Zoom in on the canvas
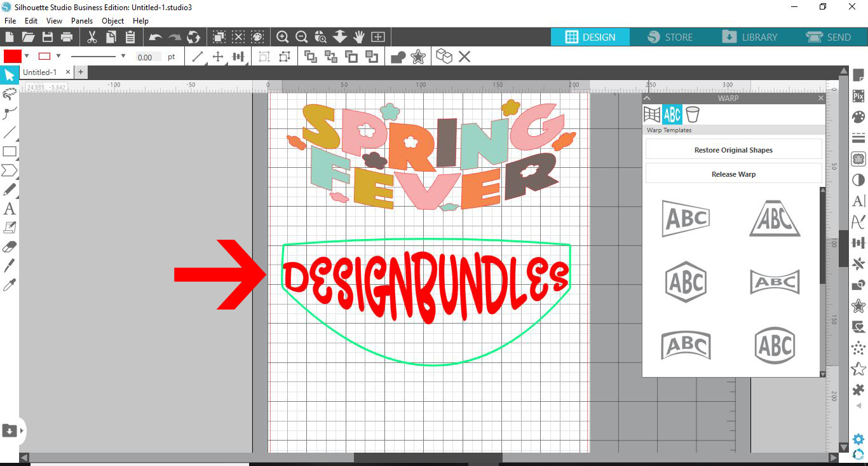This screenshot has width=868, height=466. pyautogui.click(x=283, y=37)
